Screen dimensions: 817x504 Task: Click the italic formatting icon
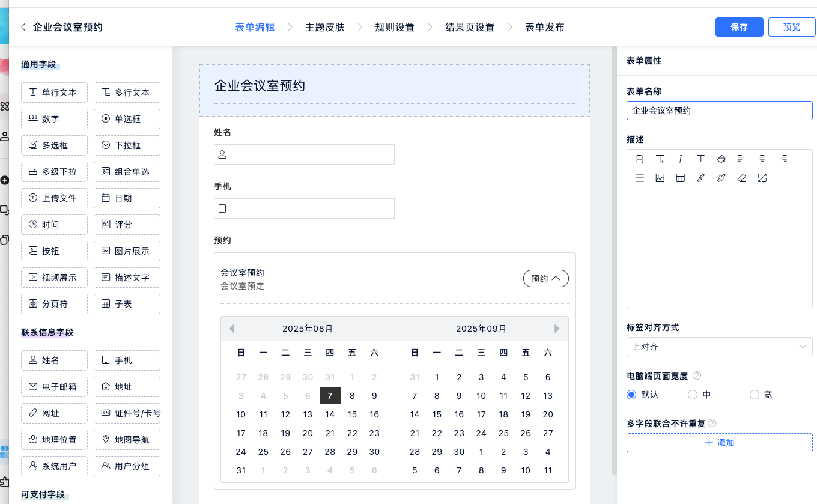[x=681, y=159]
